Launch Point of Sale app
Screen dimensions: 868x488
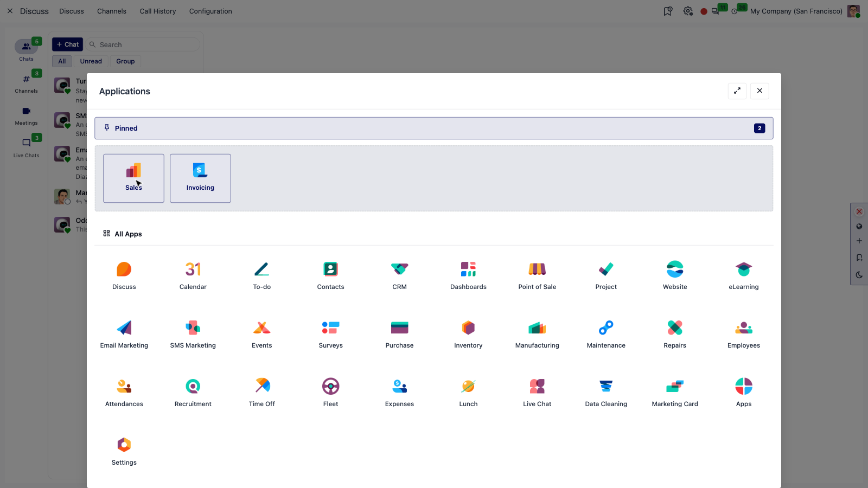pos(538,275)
